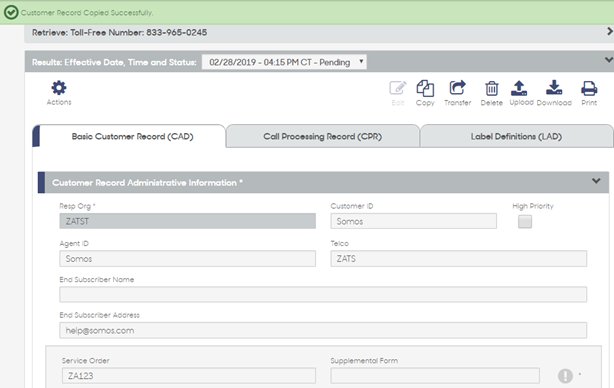The height and width of the screenshot is (388, 614).
Task: Click the Retrieve Toll-Free Number 833-965-0245 text
Action: 119,32
